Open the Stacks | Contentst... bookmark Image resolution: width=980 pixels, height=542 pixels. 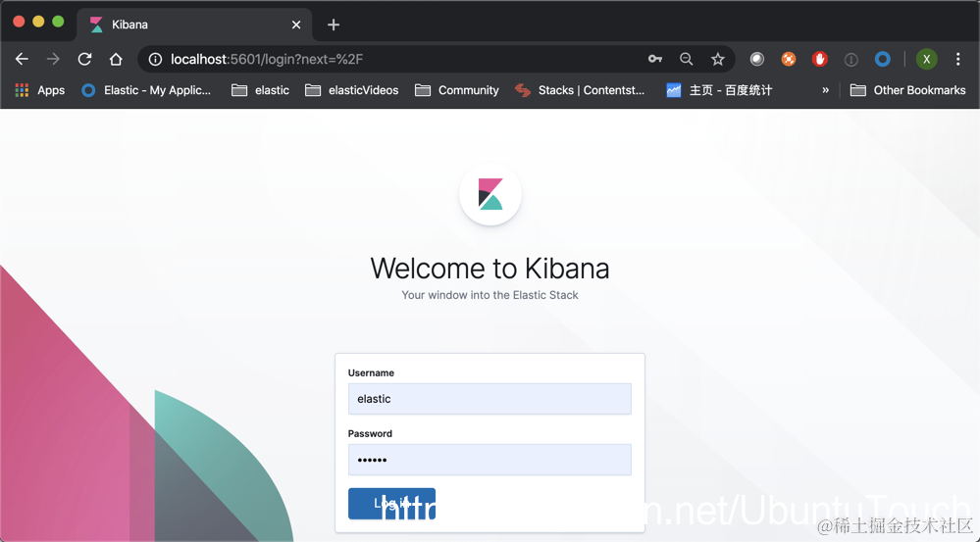tap(580, 90)
